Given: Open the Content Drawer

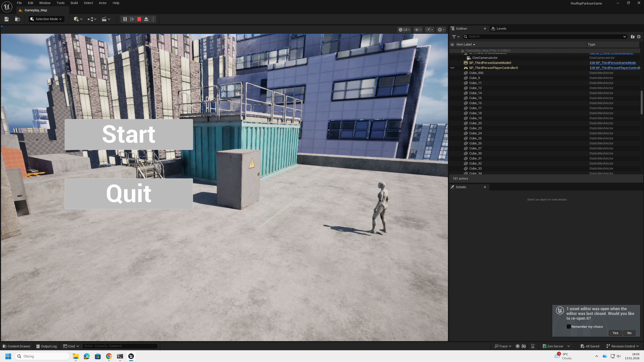Looking at the screenshot, I should click(17, 346).
